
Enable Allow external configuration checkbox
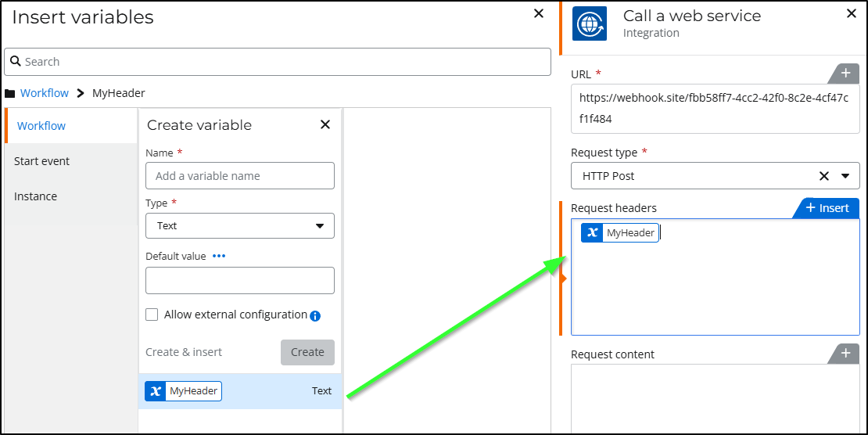click(x=152, y=315)
